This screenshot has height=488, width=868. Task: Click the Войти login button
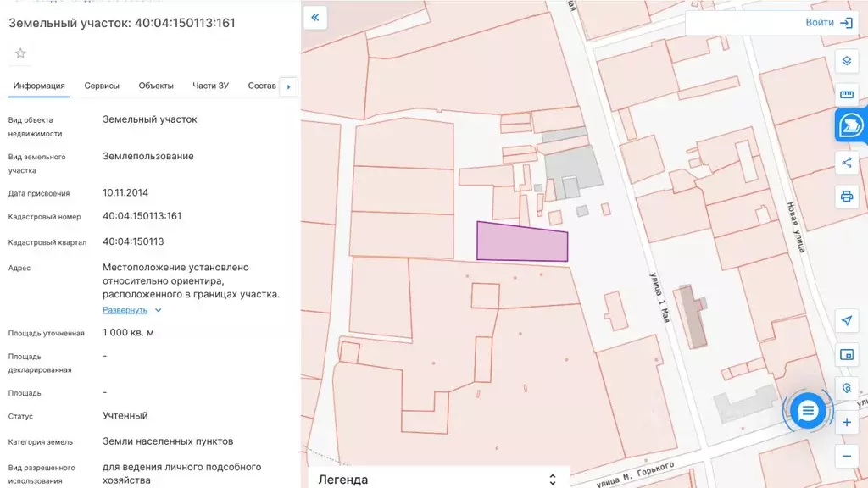pos(828,23)
